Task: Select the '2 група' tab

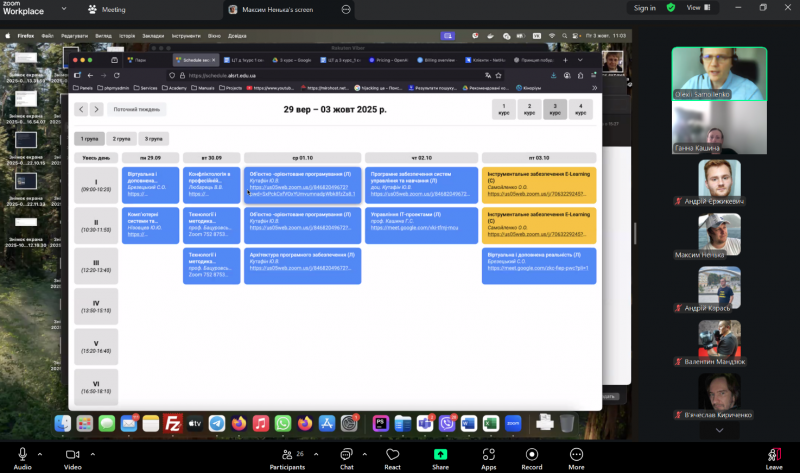Action: pyautogui.click(x=121, y=139)
